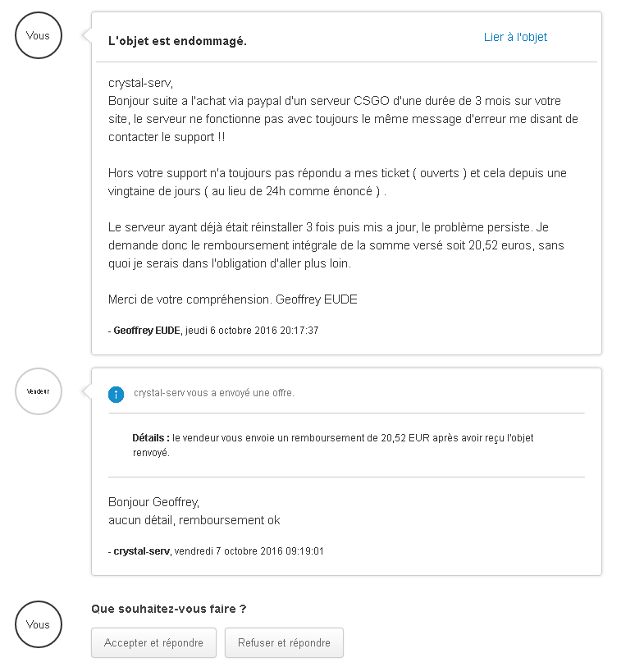Click the crystal-serv signature dated 7 octobre
This screenshot has height=667, width=644.
tap(216, 551)
